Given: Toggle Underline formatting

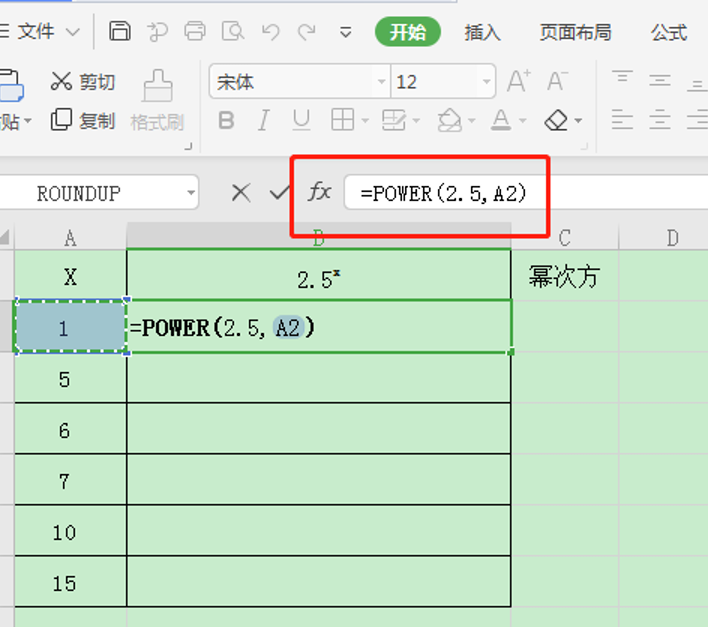Looking at the screenshot, I should click(x=301, y=121).
